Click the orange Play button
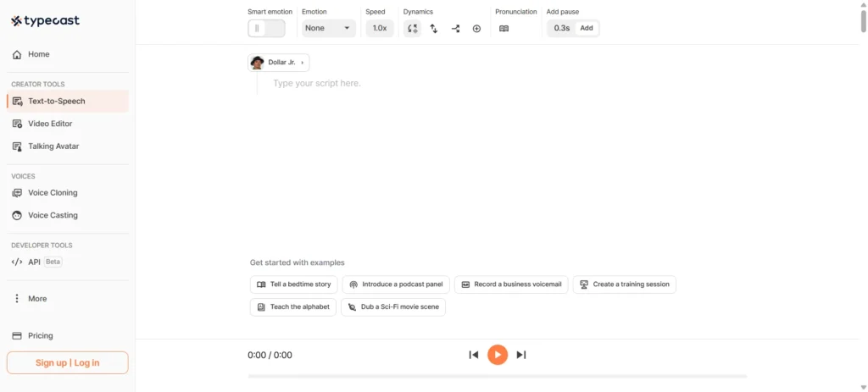The height and width of the screenshot is (392, 868). pyautogui.click(x=498, y=355)
